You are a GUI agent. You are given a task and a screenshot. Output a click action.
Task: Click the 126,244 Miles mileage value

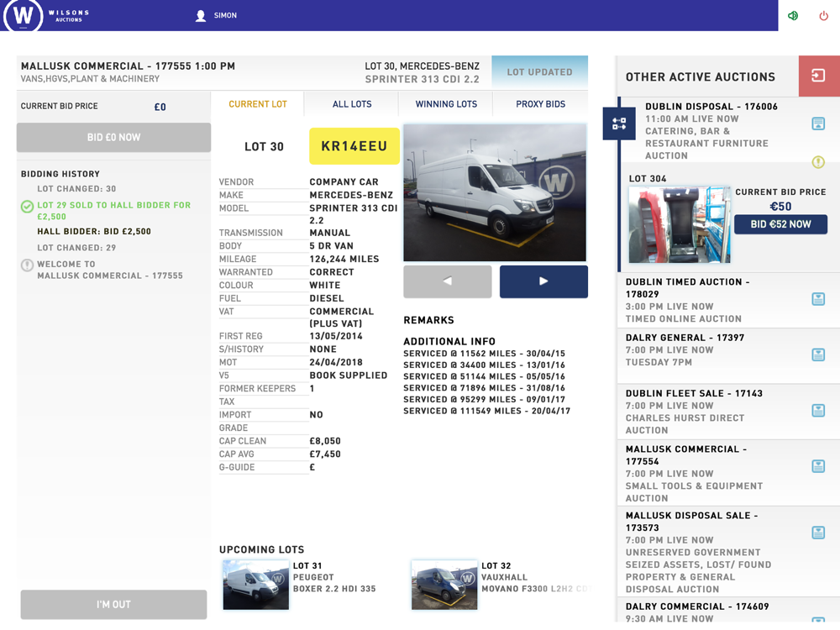click(344, 259)
